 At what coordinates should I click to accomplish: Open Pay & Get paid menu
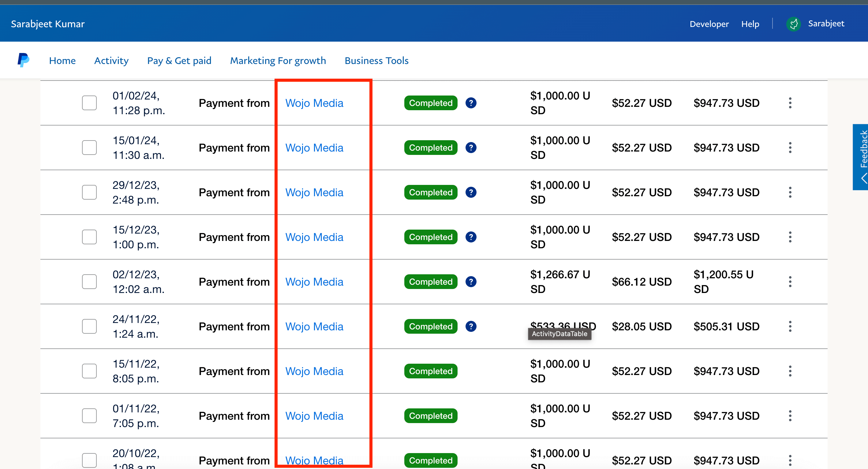click(x=179, y=61)
